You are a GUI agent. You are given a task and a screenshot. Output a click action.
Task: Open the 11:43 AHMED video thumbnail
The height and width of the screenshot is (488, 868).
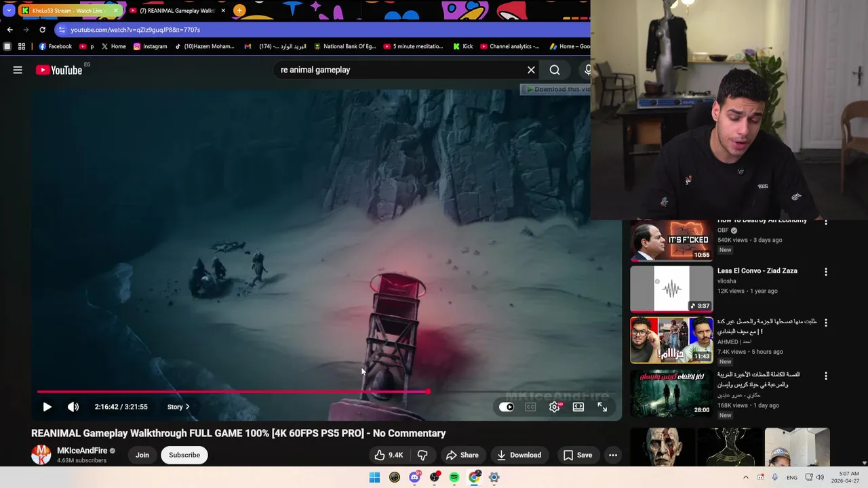671,340
